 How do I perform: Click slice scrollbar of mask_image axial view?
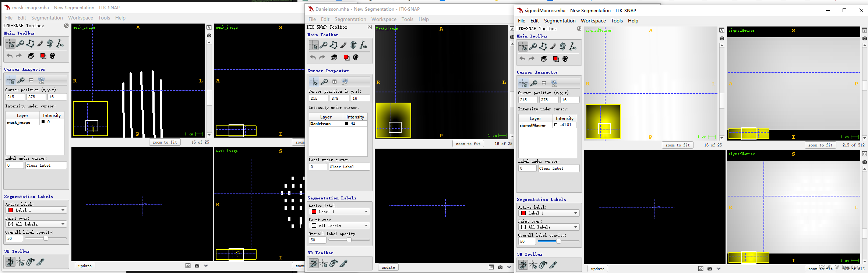click(209, 89)
